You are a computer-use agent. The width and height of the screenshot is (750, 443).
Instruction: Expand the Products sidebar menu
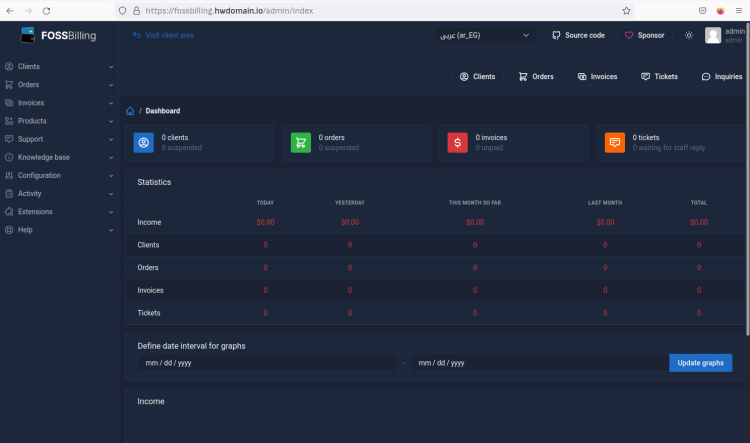pyautogui.click(x=59, y=121)
